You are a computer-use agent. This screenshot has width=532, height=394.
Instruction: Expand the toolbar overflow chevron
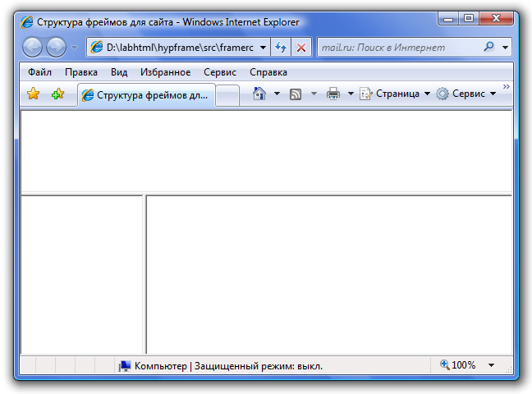[x=507, y=86]
